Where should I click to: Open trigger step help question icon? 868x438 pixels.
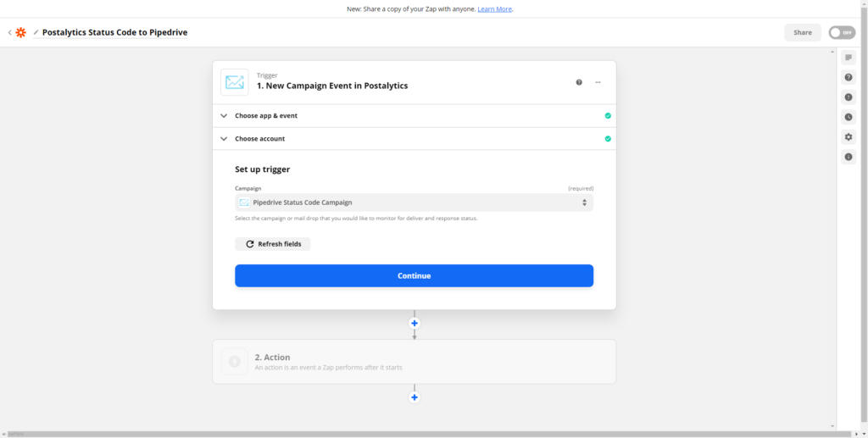pos(579,82)
